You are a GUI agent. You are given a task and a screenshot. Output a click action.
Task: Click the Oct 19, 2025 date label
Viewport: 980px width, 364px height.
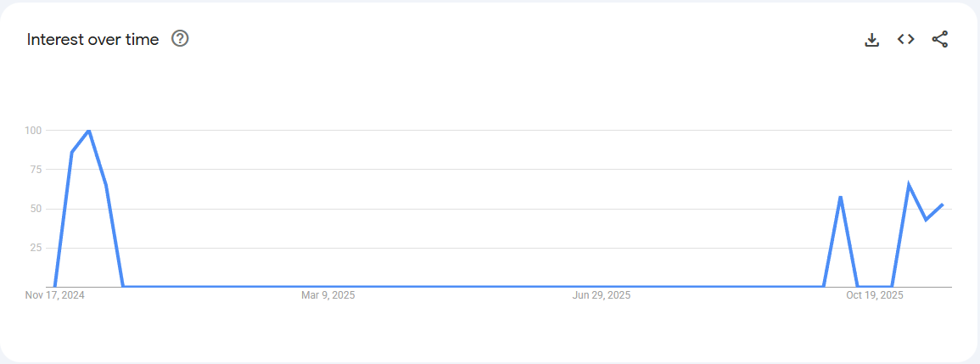pyautogui.click(x=874, y=295)
